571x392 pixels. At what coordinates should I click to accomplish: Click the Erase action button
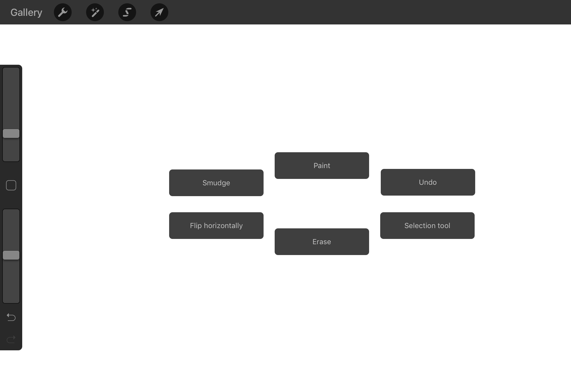(322, 241)
